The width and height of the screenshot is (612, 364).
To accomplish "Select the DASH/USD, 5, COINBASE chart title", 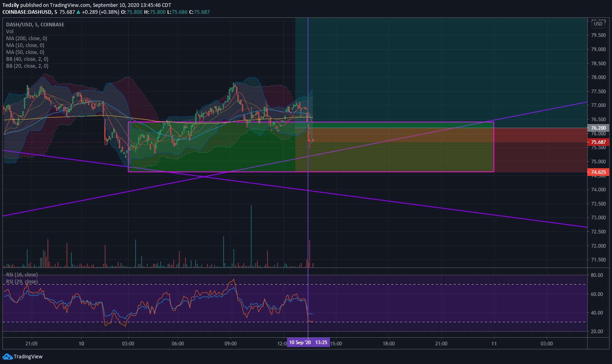I will point(35,25).
